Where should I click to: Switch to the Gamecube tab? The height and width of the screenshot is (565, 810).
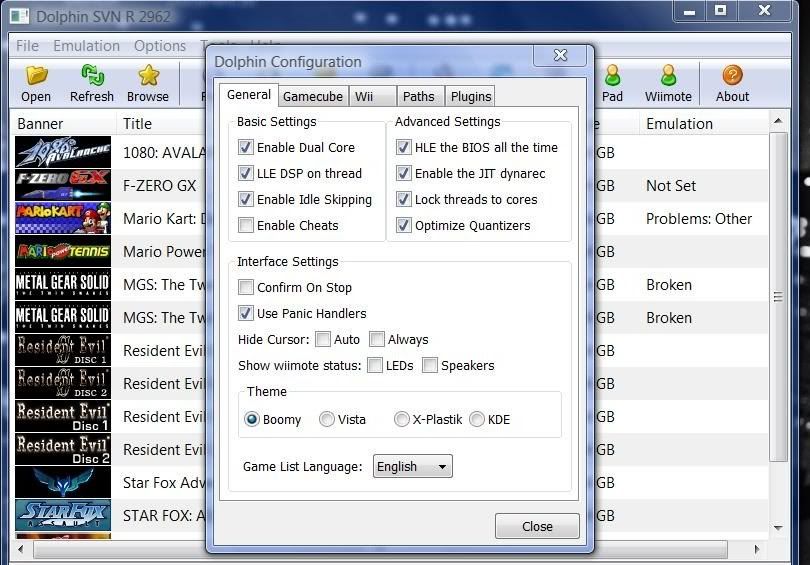[312, 96]
